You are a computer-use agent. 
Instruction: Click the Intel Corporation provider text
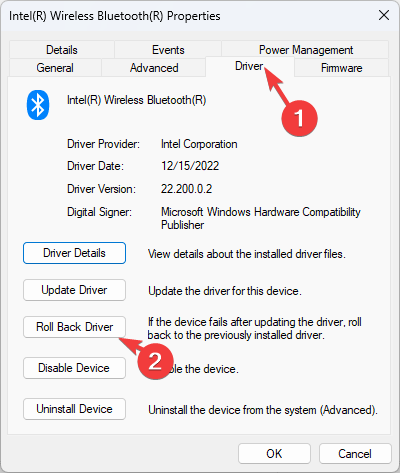(199, 144)
